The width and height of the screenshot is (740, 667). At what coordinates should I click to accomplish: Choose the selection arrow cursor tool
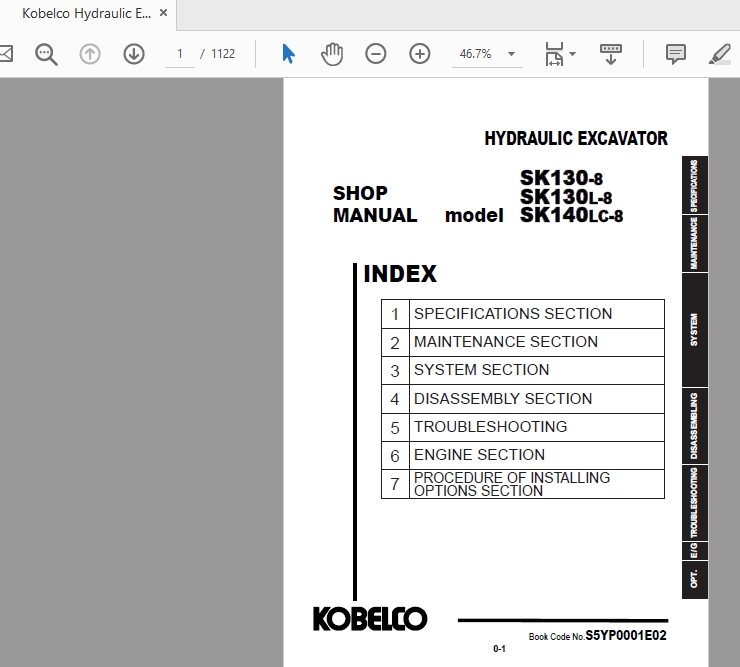288,54
